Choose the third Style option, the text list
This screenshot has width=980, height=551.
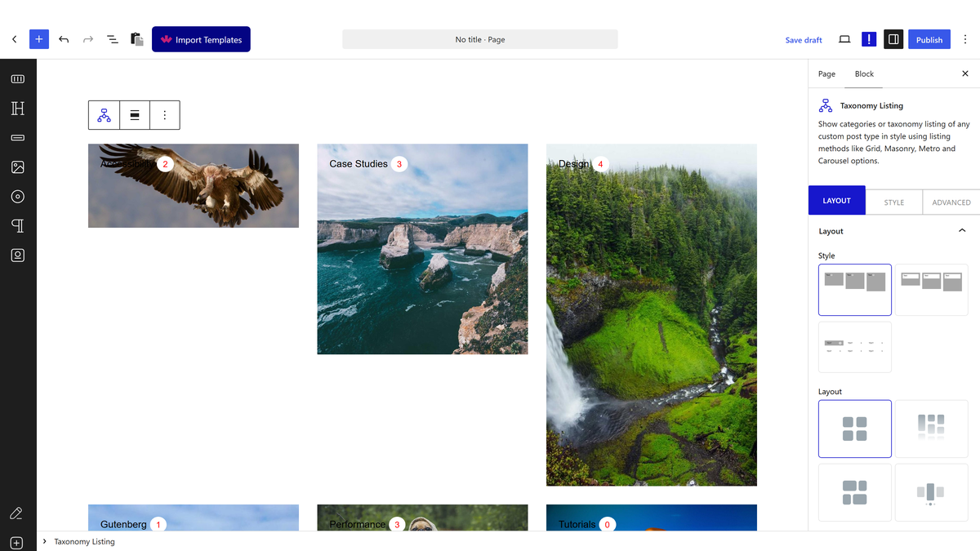tap(855, 347)
